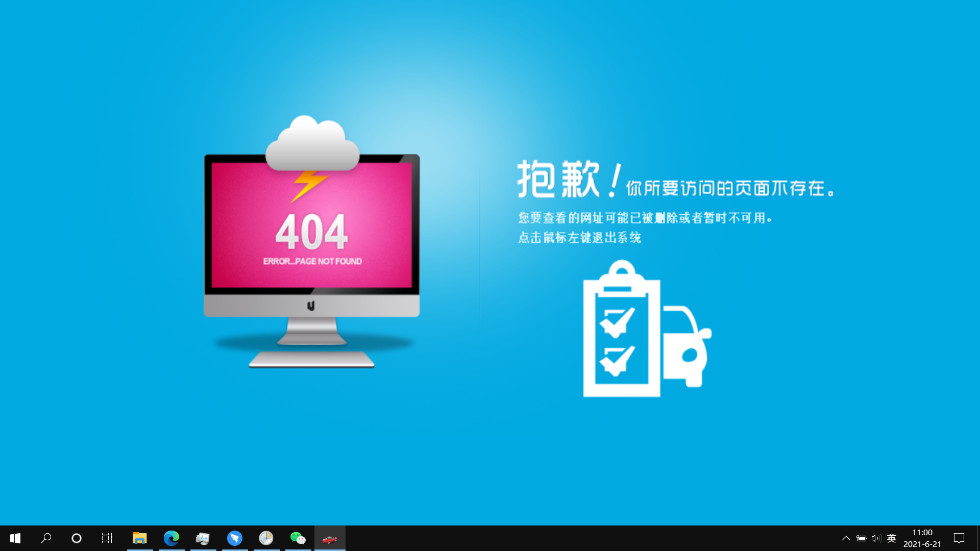
Task: Click the taskbar search magnifier icon
Action: (46, 538)
